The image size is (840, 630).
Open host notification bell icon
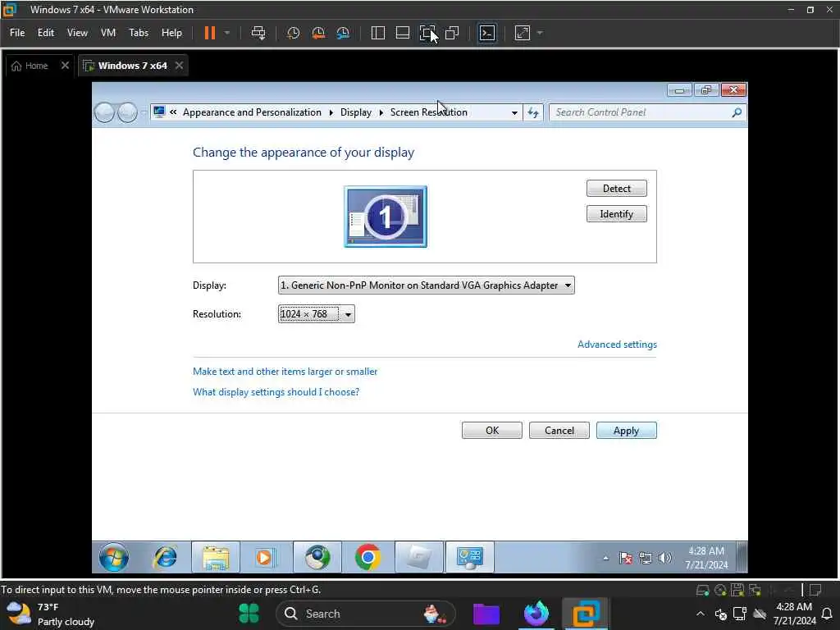827,614
